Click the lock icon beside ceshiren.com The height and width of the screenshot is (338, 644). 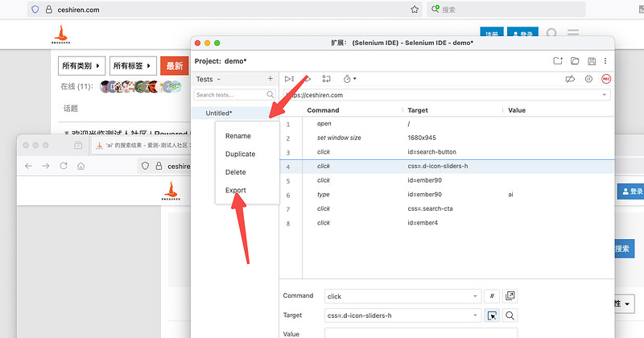point(49,10)
